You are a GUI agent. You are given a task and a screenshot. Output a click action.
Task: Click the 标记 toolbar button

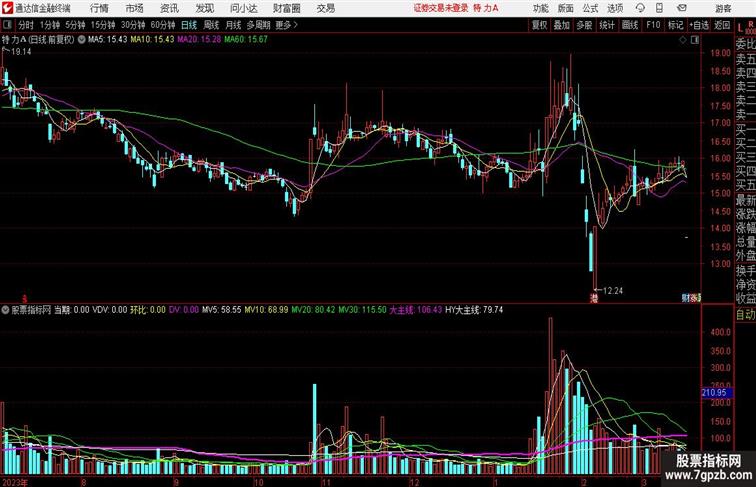(675, 25)
